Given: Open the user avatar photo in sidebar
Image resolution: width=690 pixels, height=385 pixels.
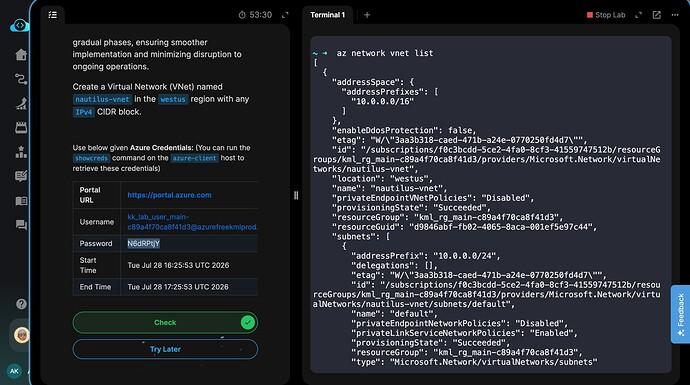Looking at the screenshot, I should point(21,335).
